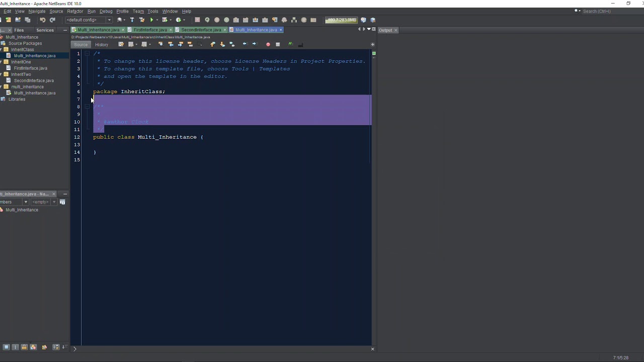This screenshot has width=644, height=362.
Task: Collapse the fold marker on line 1
Action: pyautogui.click(x=87, y=53)
